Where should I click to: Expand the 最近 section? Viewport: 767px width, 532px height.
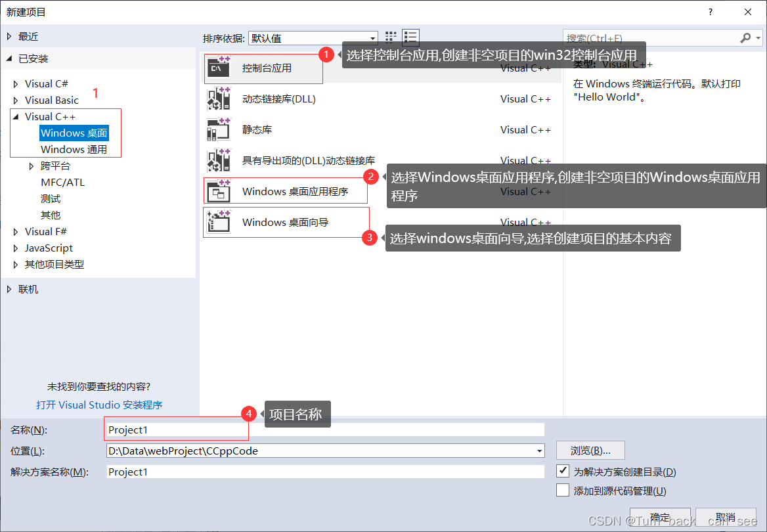pos(9,36)
